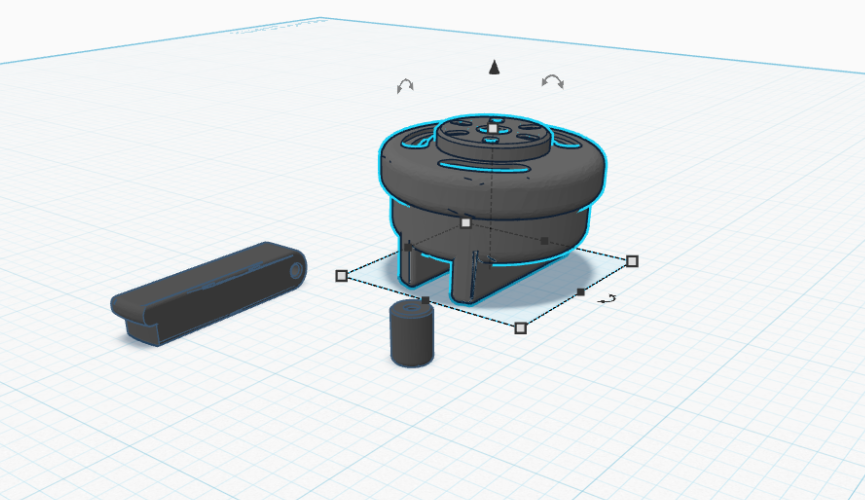Click the leftmost white corner handle of the selection base
865x500 pixels.
pyautogui.click(x=341, y=275)
